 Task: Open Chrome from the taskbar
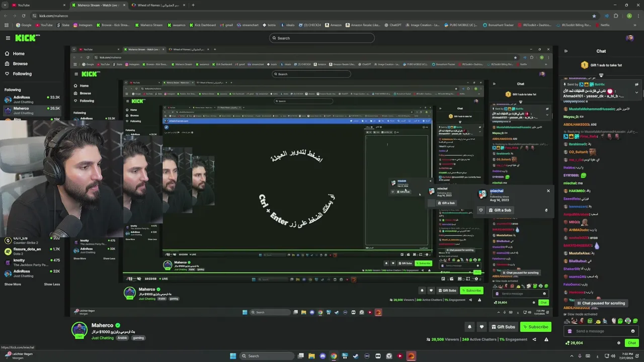(x=334, y=356)
